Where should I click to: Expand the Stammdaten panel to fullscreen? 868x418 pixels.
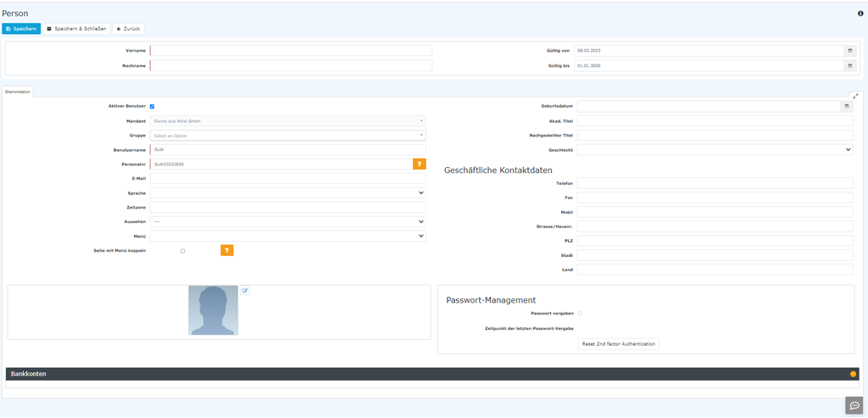(855, 96)
